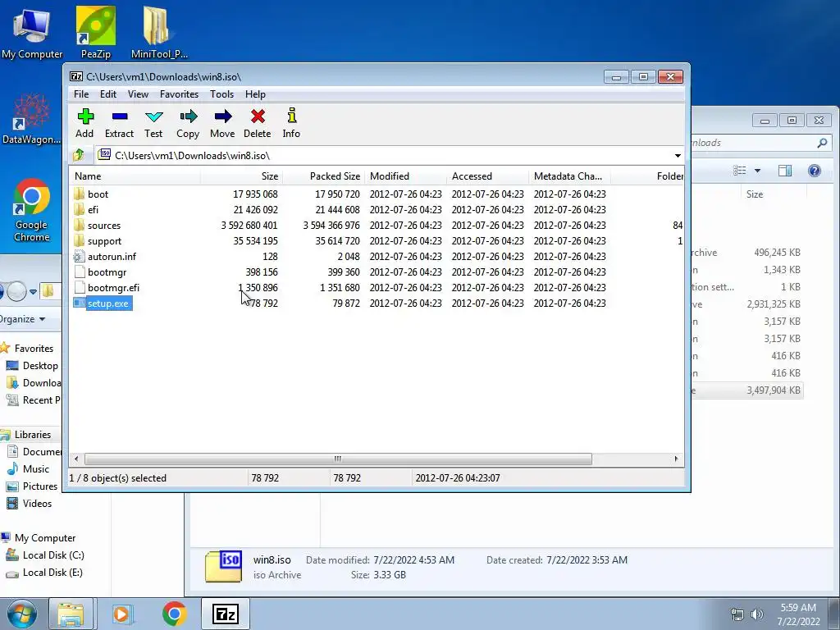Click the 7-Zip taskbar button
The image size is (840, 630).
click(x=226, y=614)
